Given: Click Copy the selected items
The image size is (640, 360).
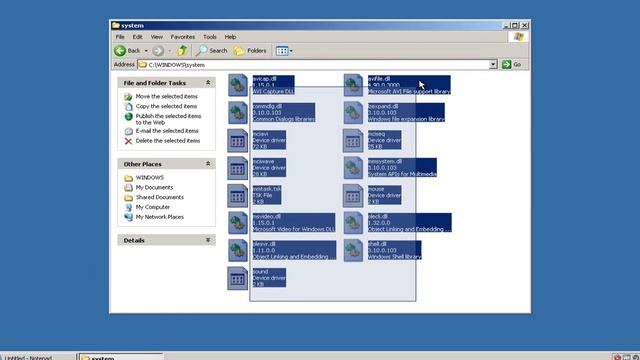Looking at the screenshot, I should click(167, 106).
